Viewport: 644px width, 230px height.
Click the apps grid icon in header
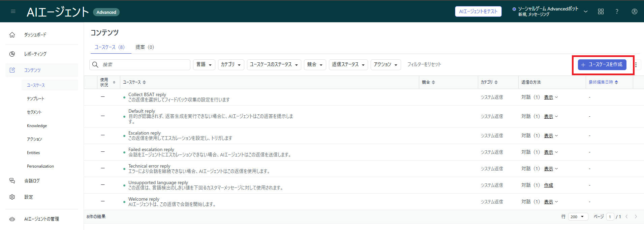tap(601, 11)
